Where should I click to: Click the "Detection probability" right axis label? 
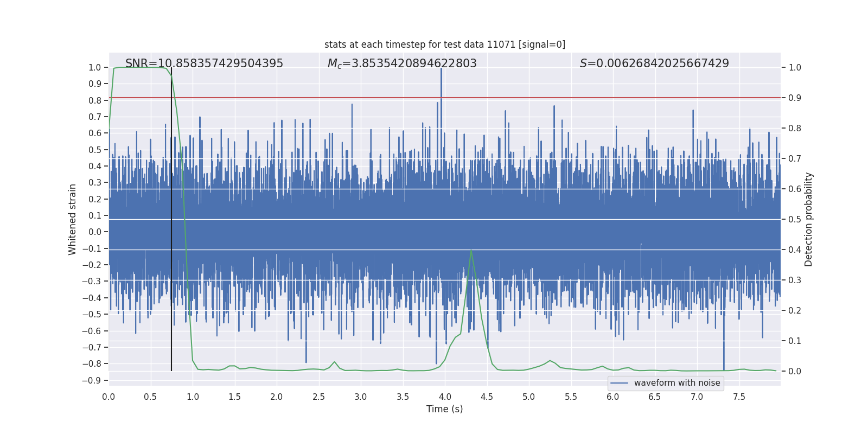point(809,219)
